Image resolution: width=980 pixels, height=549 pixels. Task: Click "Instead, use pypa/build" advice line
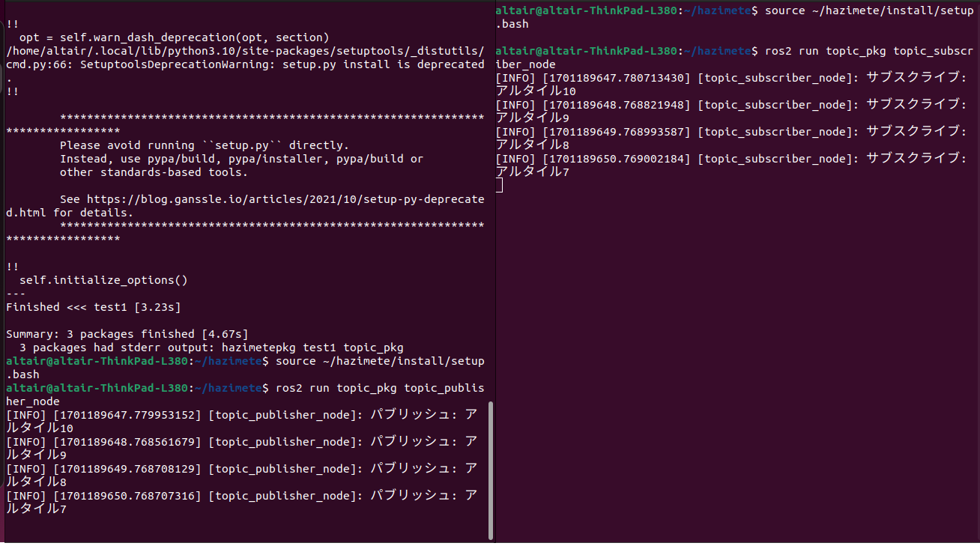pyautogui.click(x=241, y=159)
